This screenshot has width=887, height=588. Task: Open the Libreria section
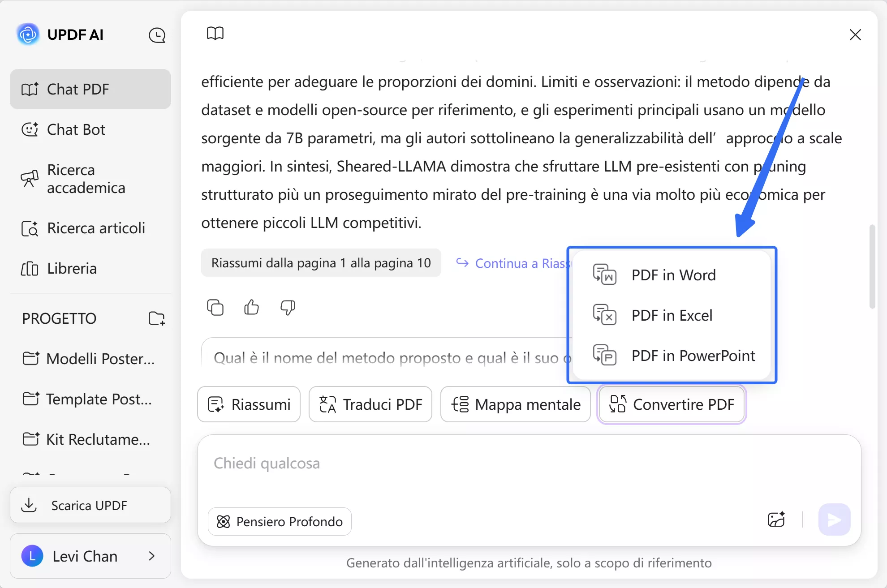(x=72, y=268)
